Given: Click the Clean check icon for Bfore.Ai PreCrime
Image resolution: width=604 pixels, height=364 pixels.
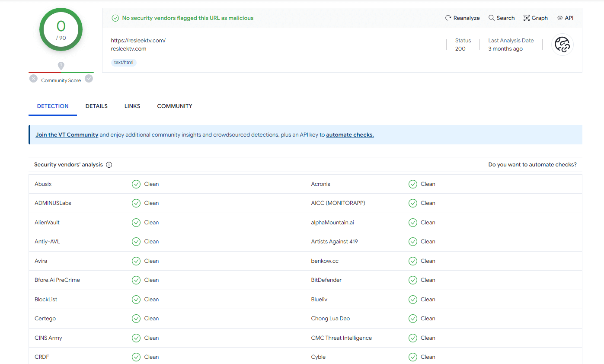Looking at the screenshot, I should pos(136,280).
